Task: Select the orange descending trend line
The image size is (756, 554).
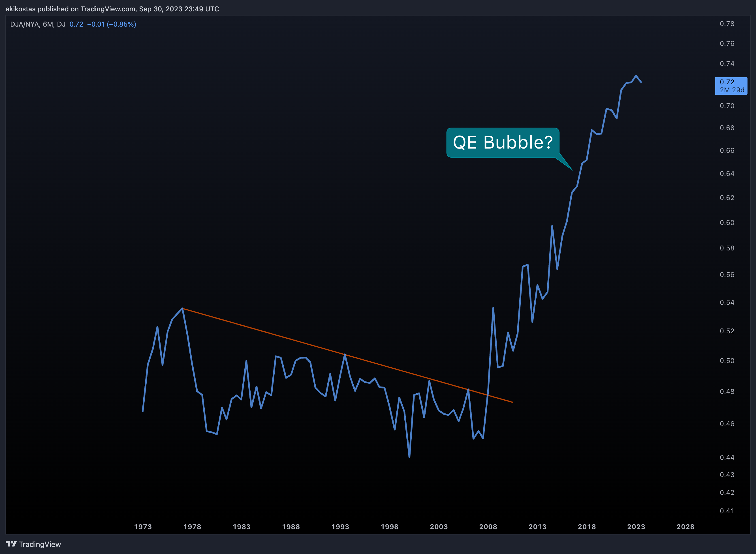Action: point(347,355)
